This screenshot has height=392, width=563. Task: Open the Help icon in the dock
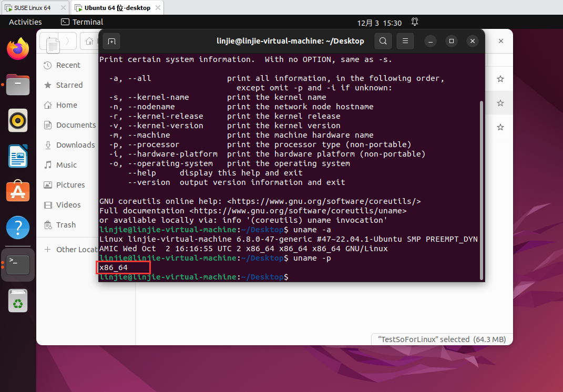click(x=17, y=228)
